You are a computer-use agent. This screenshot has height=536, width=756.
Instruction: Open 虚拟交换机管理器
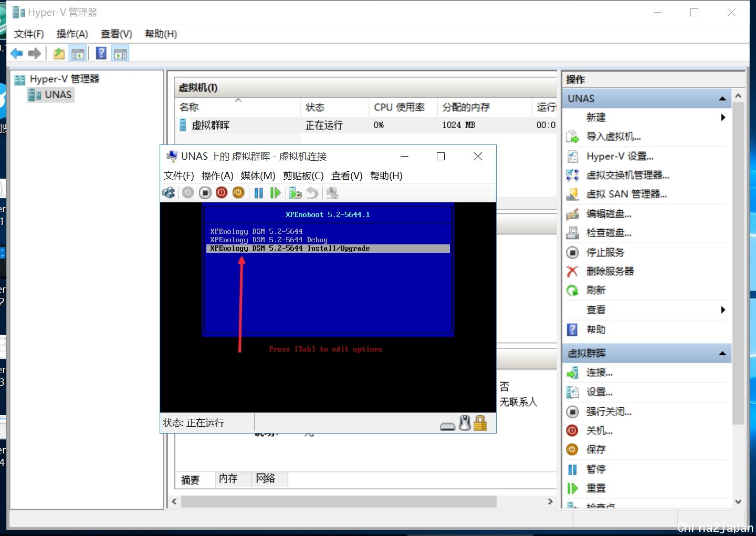[628, 175]
